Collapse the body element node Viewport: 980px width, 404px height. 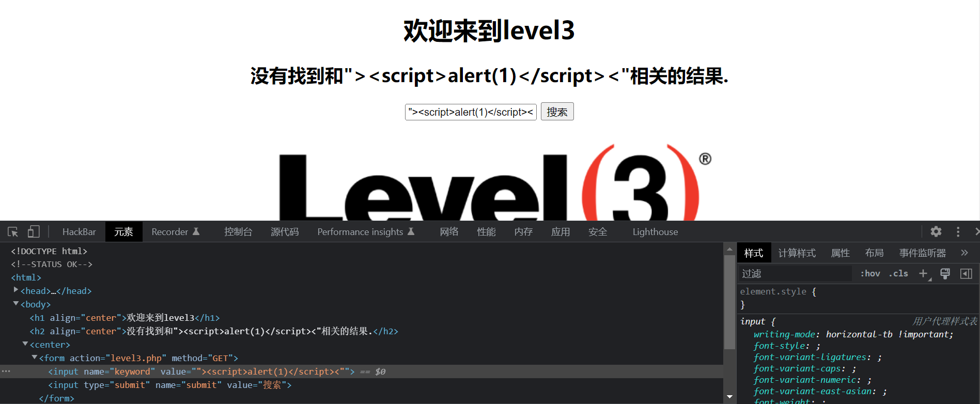pos(16,304)
